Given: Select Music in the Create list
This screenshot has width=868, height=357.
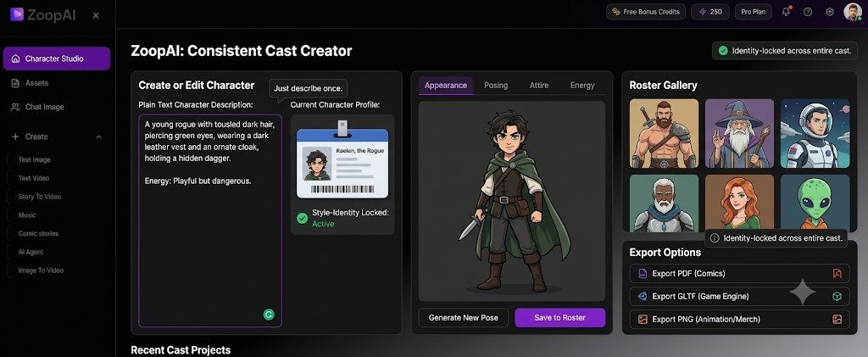Looking at the screenshot, I should [x=27, y=215].
